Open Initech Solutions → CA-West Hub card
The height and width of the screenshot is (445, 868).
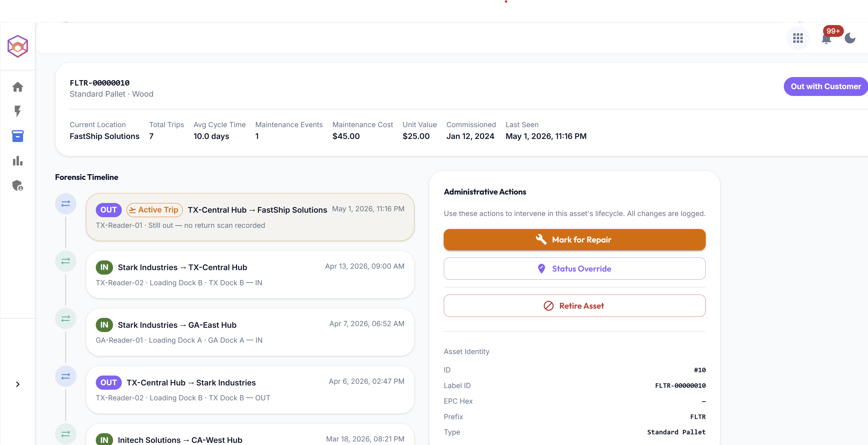click(250, 434)
